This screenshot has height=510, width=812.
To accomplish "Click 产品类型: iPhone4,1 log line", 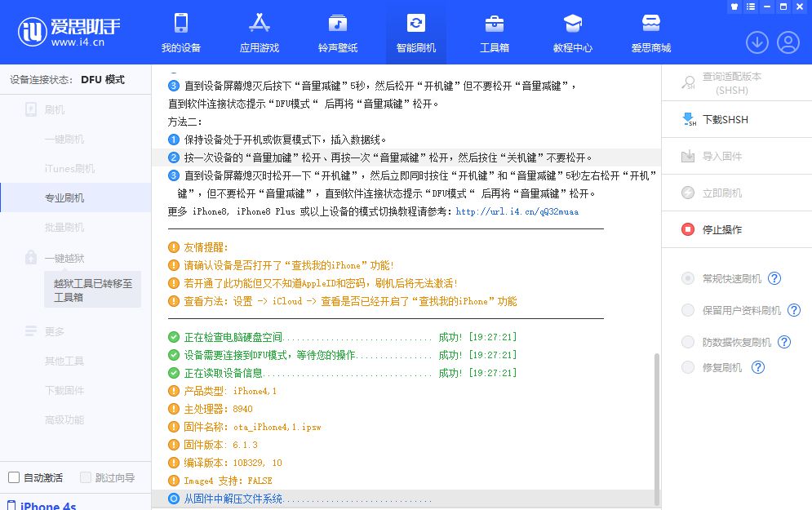I will 229,391.
